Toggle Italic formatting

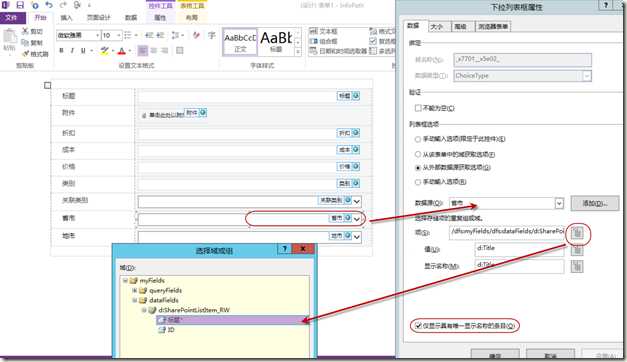72,50
